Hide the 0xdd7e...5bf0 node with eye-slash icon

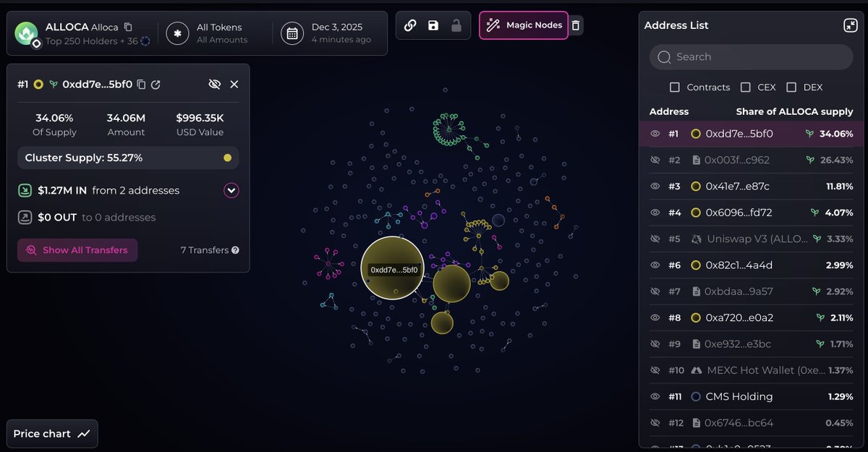[214, 85]
